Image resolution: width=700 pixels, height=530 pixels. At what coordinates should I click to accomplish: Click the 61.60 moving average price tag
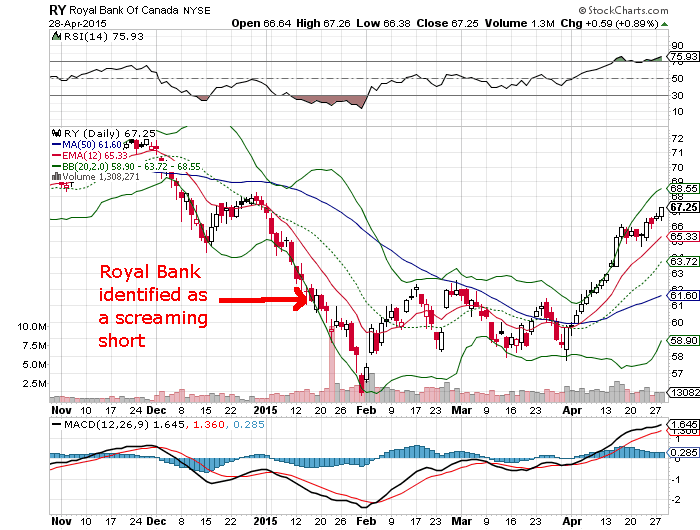(x=683, y=296)
